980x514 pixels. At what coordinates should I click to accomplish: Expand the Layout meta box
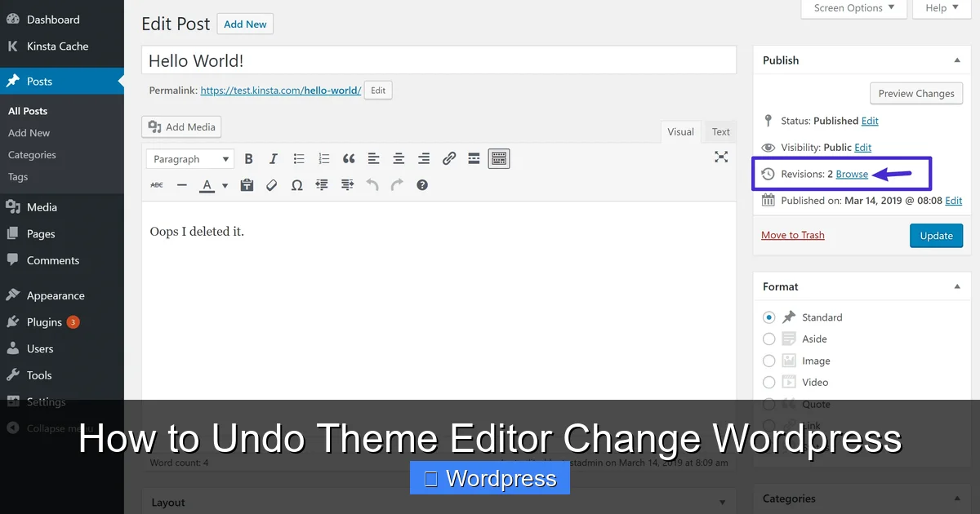722,503
